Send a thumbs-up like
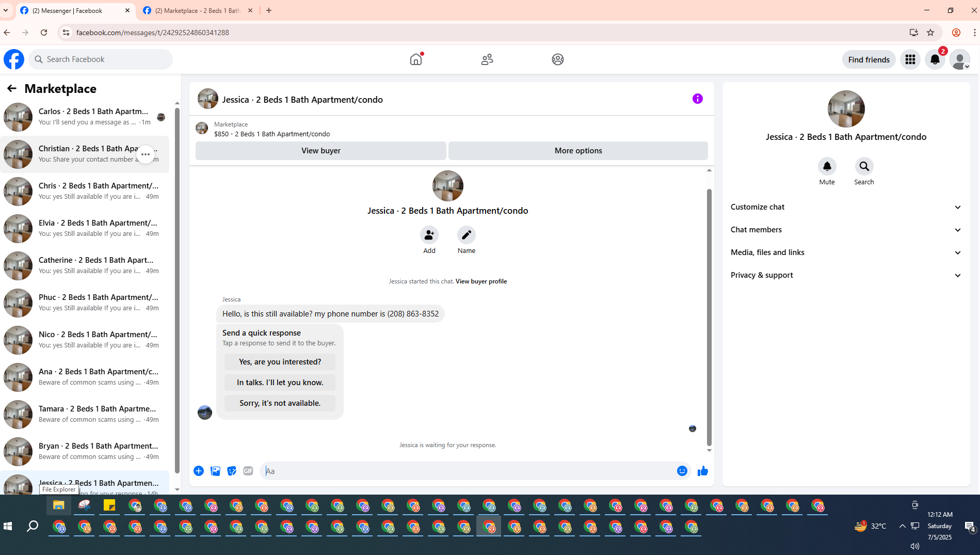Viewport: 980px width, 555px height. coord(703,471)
